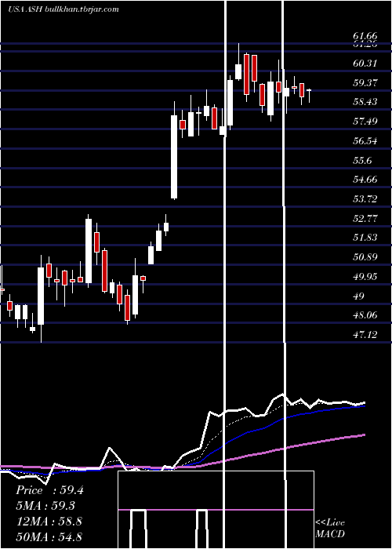The height and width of the screenshot is (549, 392).
Task: Click the 54.66 price axis label
Action: point(365,180)
